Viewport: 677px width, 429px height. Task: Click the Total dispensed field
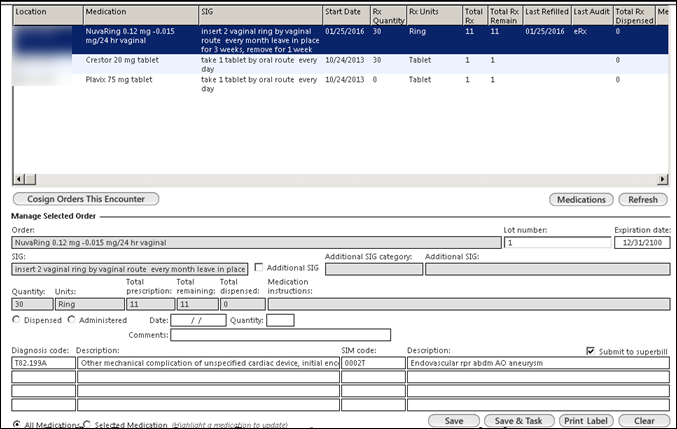point(243,304)
